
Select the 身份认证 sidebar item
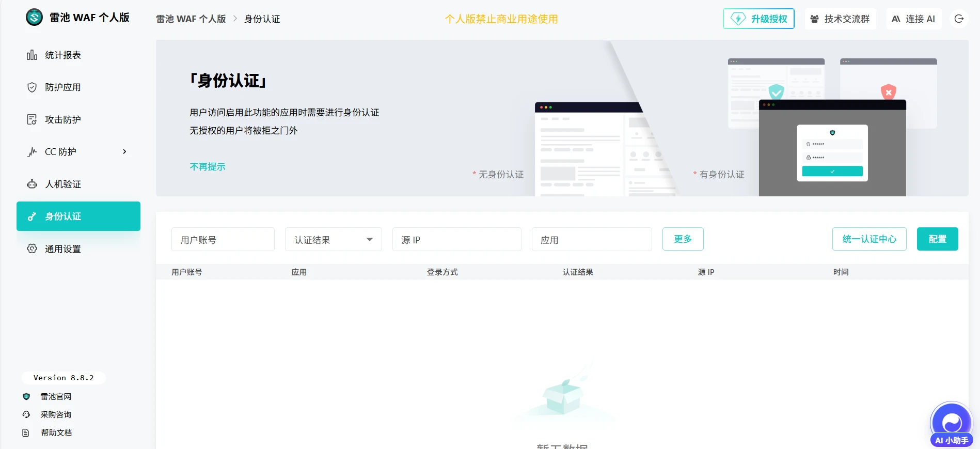pyautogui.click(x=78, y=216)
